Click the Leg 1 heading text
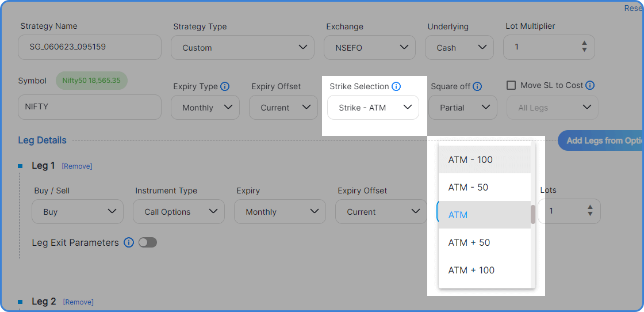This screenshot has width=644, height=312. pos(43,166)
